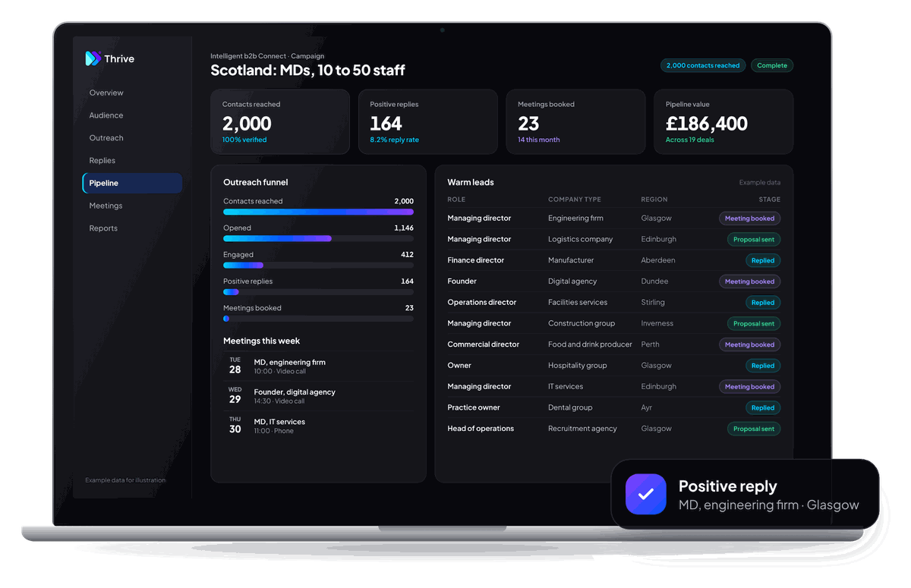Click the Stirling region cell
Image resolution: width=911 pixels, height=588 pixels.
[653, 303]
